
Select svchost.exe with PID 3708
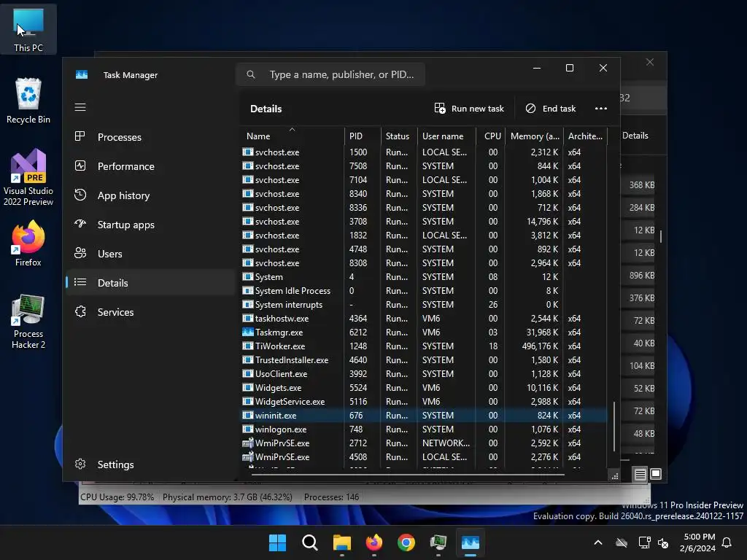click(x=424, y=222)
